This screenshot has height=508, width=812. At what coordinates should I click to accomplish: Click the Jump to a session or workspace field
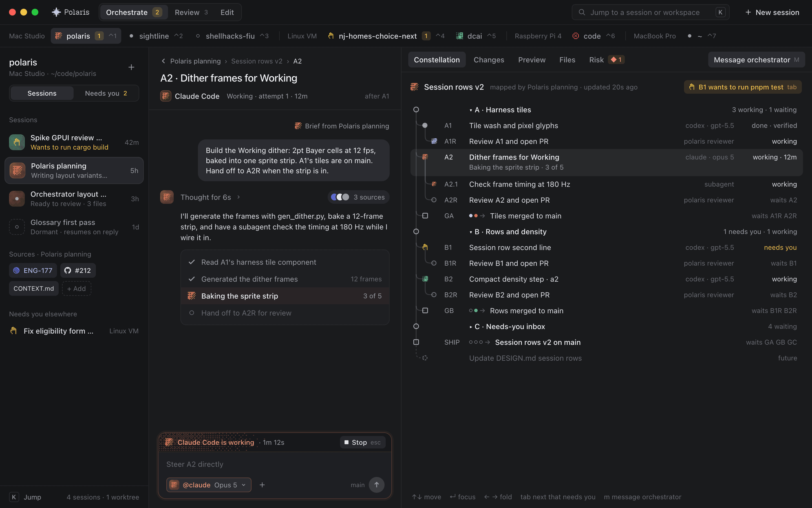tap(651, 12)
